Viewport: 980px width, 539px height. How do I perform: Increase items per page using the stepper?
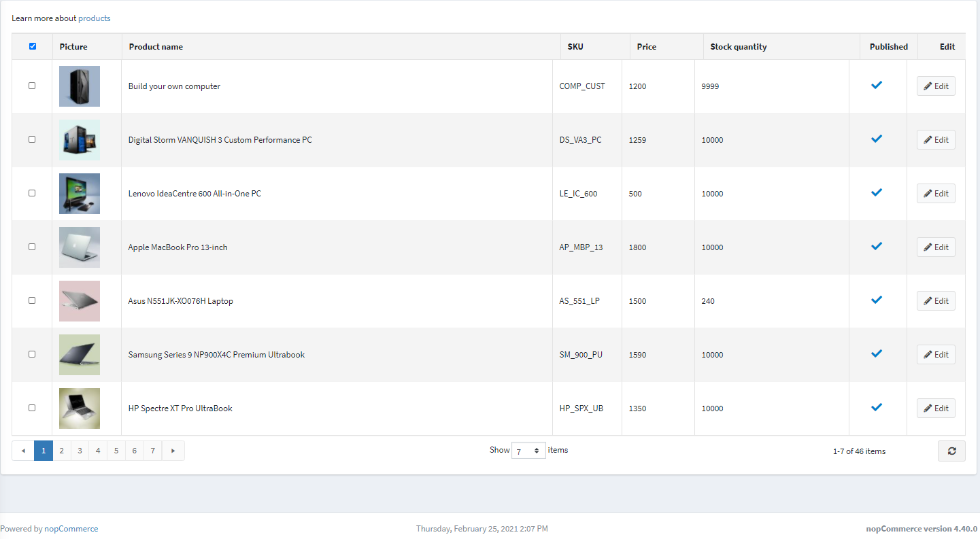click(x=538, y=447)
